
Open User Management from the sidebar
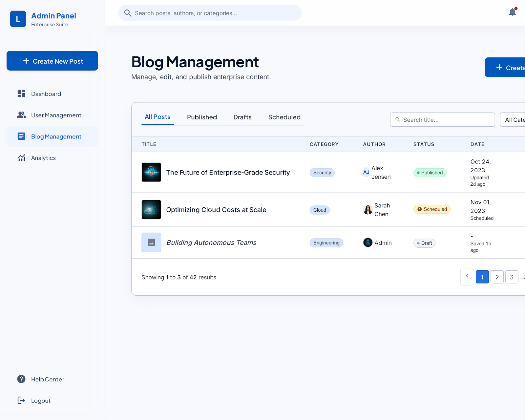[x=52, y=115]
